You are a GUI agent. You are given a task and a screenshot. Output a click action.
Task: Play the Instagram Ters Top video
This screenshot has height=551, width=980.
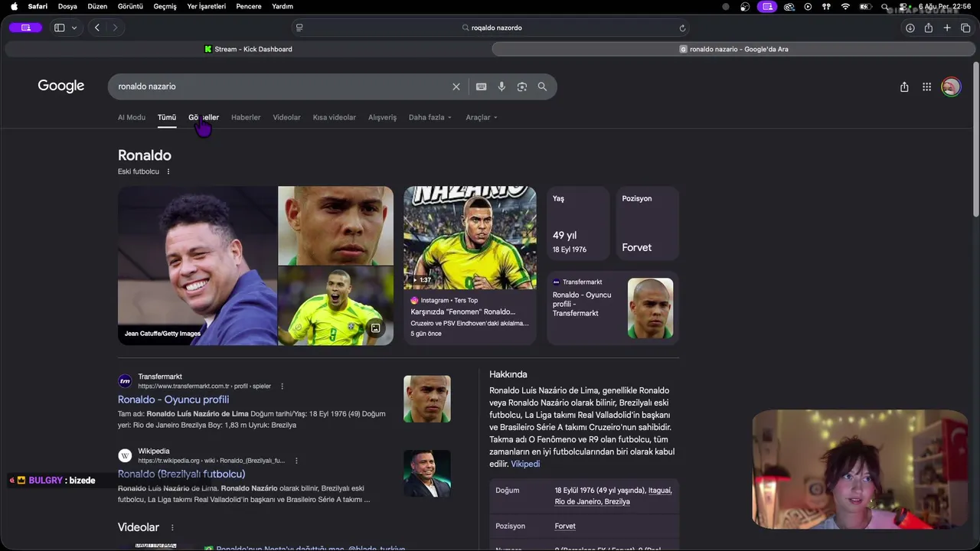coord(470,238)
